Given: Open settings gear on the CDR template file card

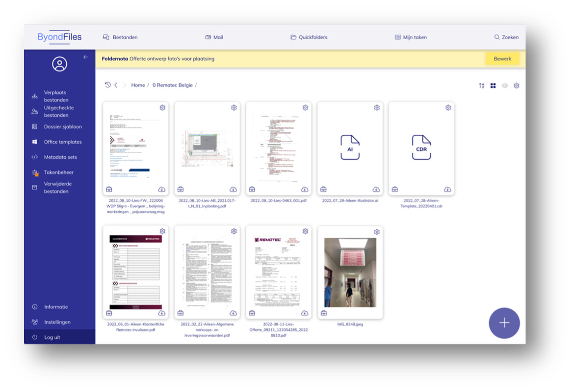Looking at the screenshot, I should [448, 108].
